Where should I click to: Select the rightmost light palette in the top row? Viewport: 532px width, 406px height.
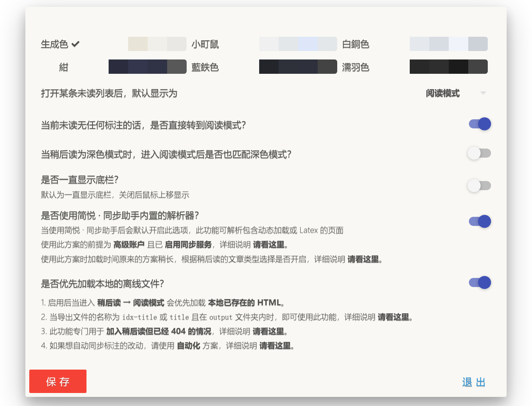pos(448,44)
